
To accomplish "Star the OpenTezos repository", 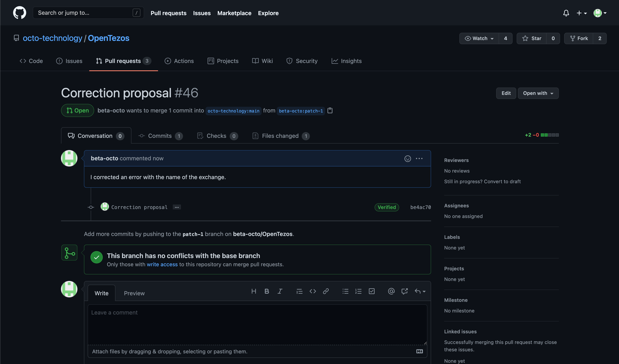I will click(x=532, y=38).
